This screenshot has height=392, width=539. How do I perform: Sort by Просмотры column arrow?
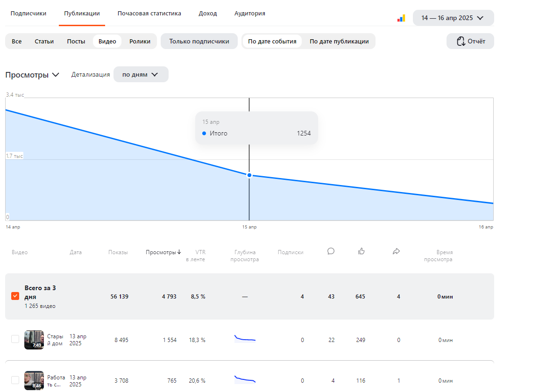179,252
